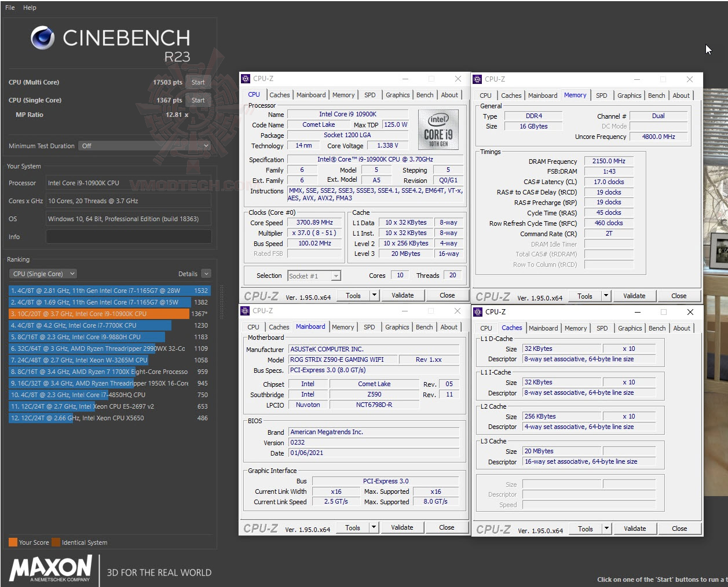The image size is (728, 587).
Task: Open Graphics tab in Mainboard window
Action: pyautogui.click(x=397, y=327)
